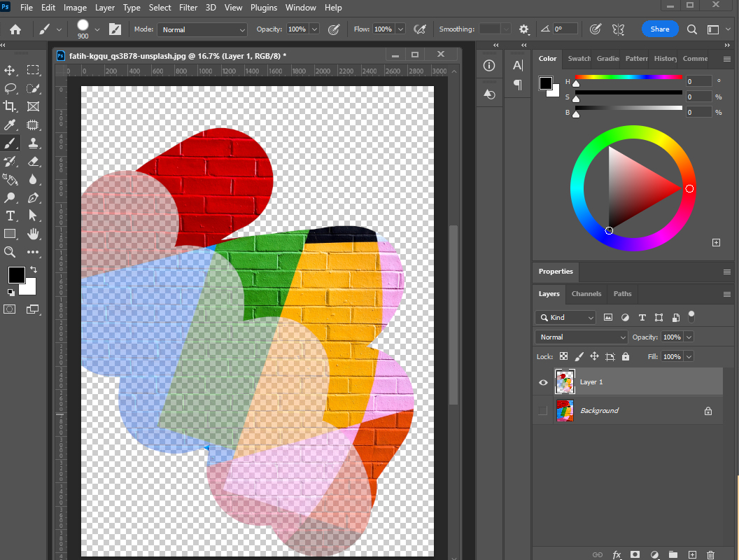Open the Layer menu
This screenshot has width=739, height=560.
pos(105,8)
